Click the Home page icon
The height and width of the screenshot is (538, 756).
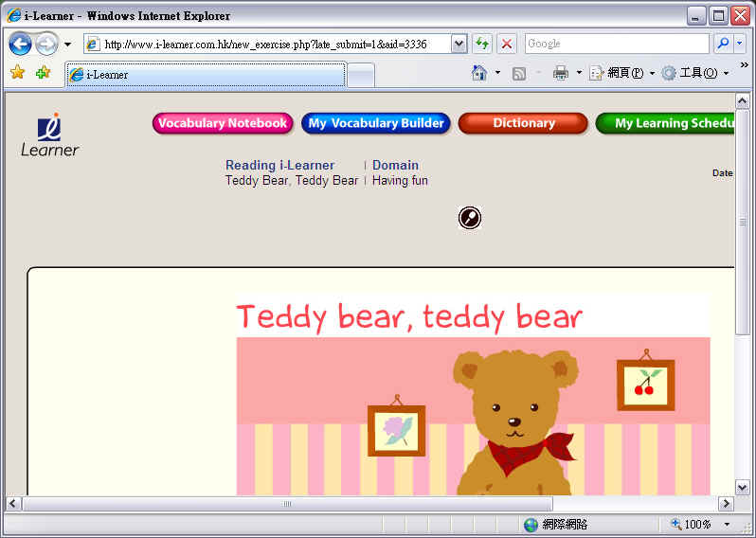(479, 73)
